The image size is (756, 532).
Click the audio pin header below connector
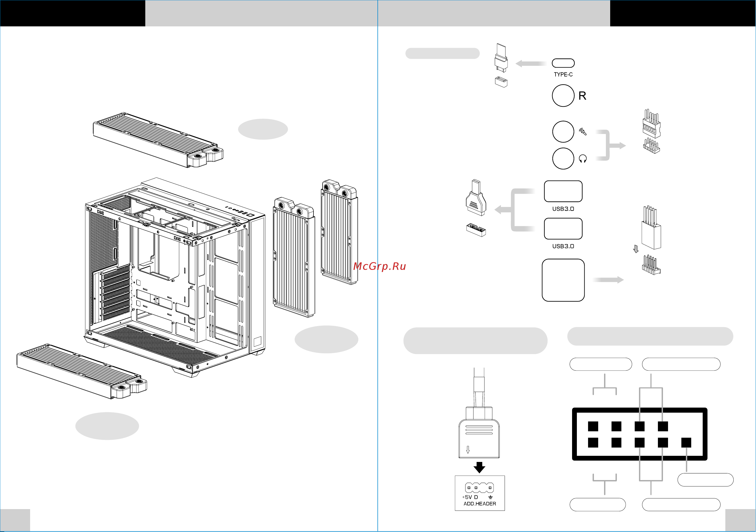tap(652, 146)
